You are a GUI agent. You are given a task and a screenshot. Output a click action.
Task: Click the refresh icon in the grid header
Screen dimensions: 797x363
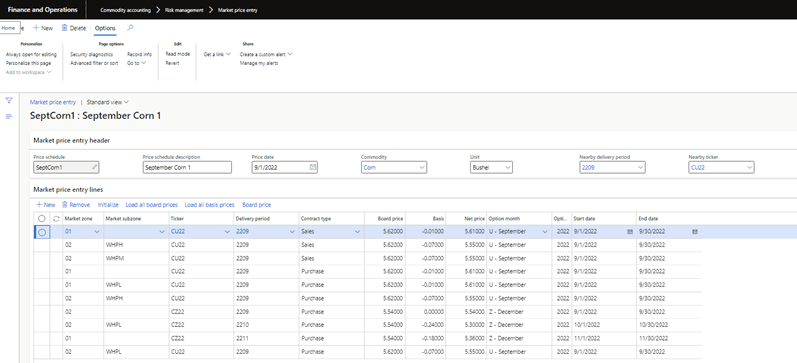tap(56, 219)
